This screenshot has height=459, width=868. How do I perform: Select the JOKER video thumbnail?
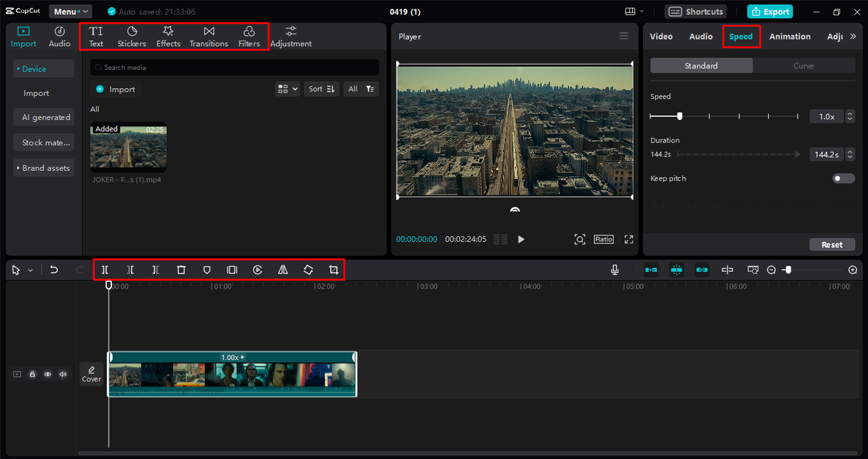tap(128, 148)
